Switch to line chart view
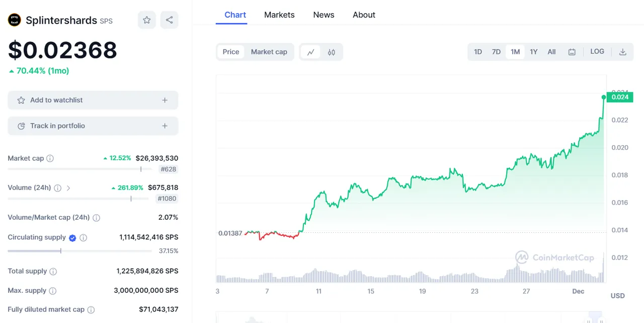 click(x=310, y=52)
